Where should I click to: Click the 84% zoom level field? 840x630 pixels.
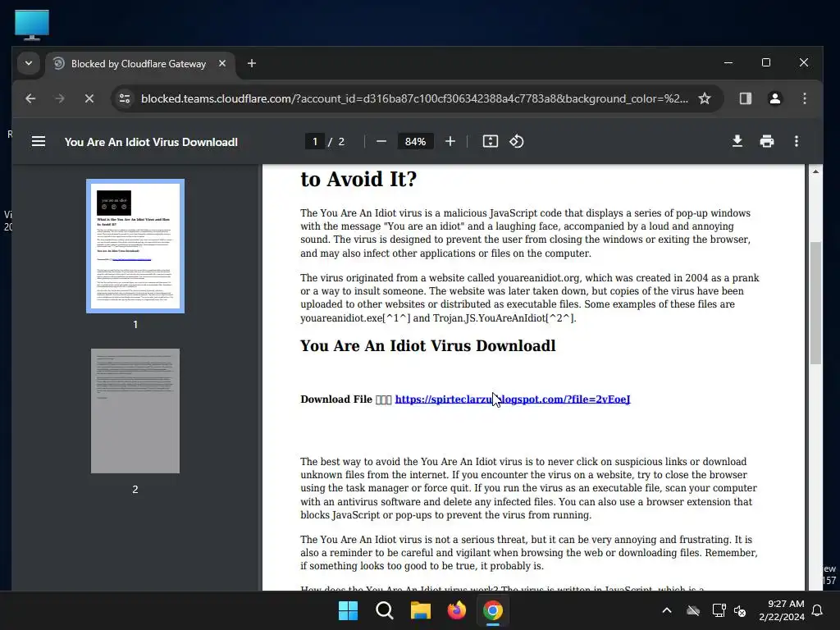pos(415,141)
